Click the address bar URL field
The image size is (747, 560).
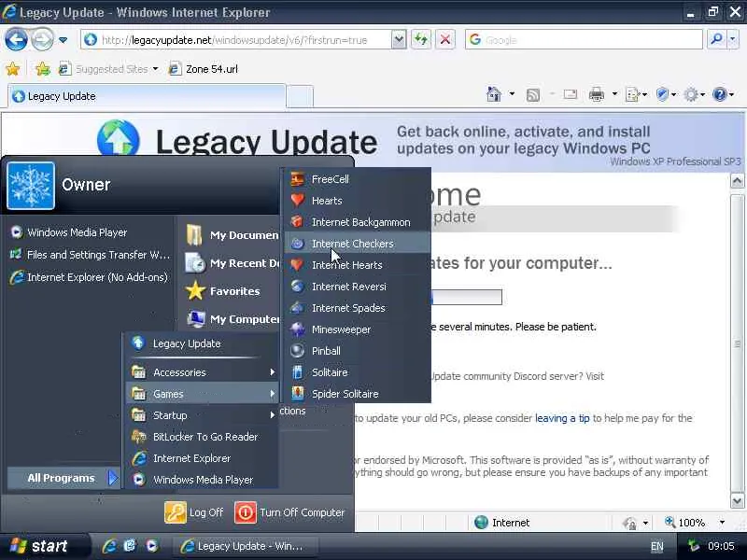tap(236, 40)
